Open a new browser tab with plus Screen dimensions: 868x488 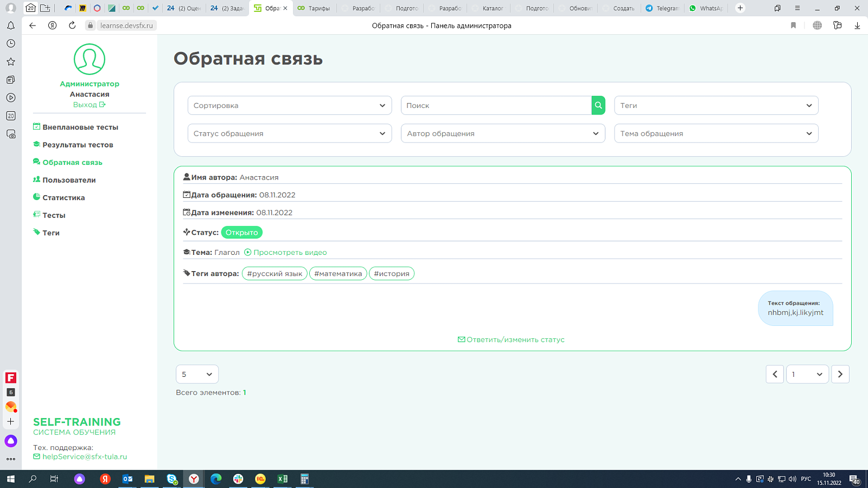740,8
